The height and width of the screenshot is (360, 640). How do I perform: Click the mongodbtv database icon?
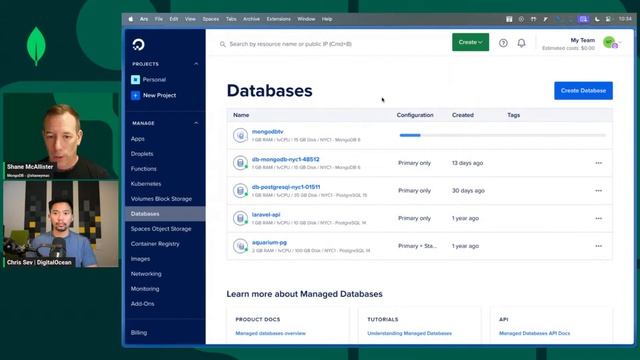tap(240, 135)
